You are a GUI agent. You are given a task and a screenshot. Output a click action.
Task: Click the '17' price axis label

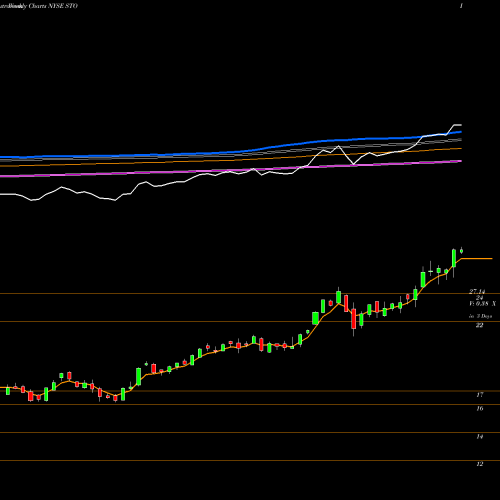pos(480,395)
